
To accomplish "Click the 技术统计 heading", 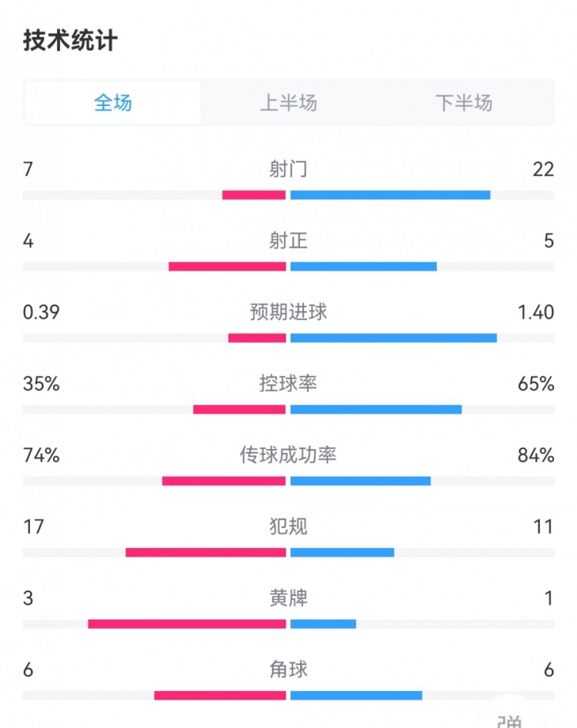I will (70, 41).
